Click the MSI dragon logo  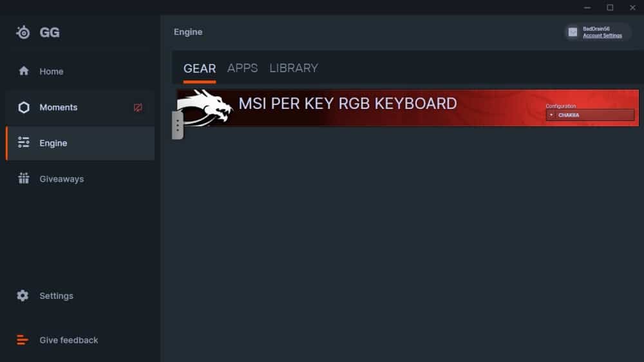coord(205,108)
